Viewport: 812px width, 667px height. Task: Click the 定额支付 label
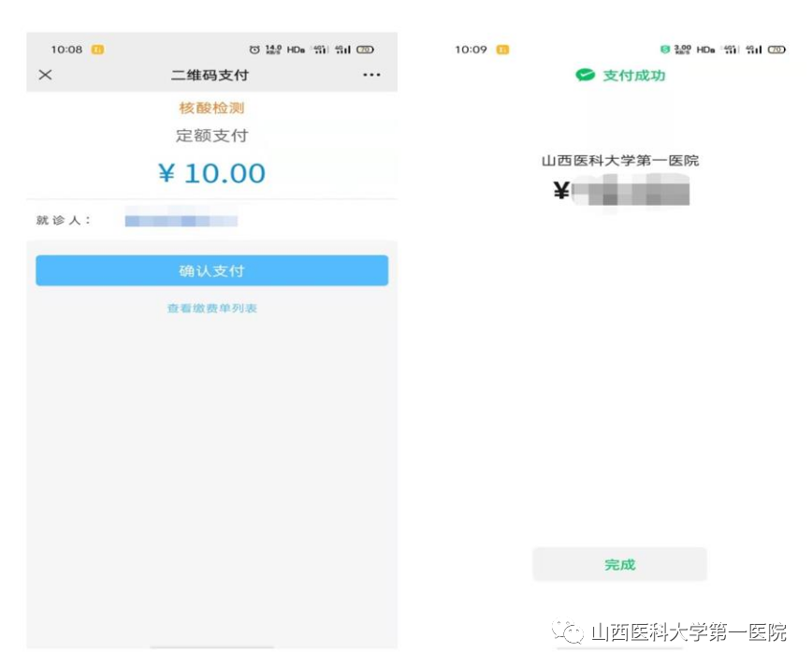[211, 136]
